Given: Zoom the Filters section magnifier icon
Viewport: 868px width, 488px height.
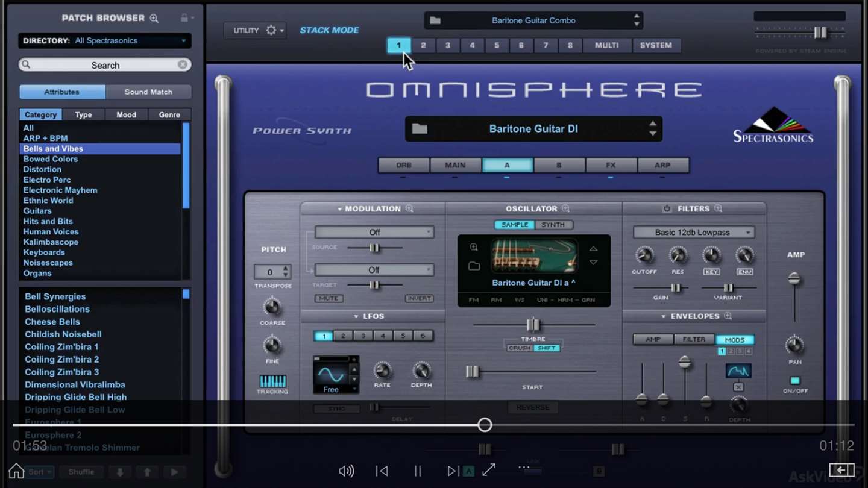Looking at the screenshot, I should click(718, 209).
